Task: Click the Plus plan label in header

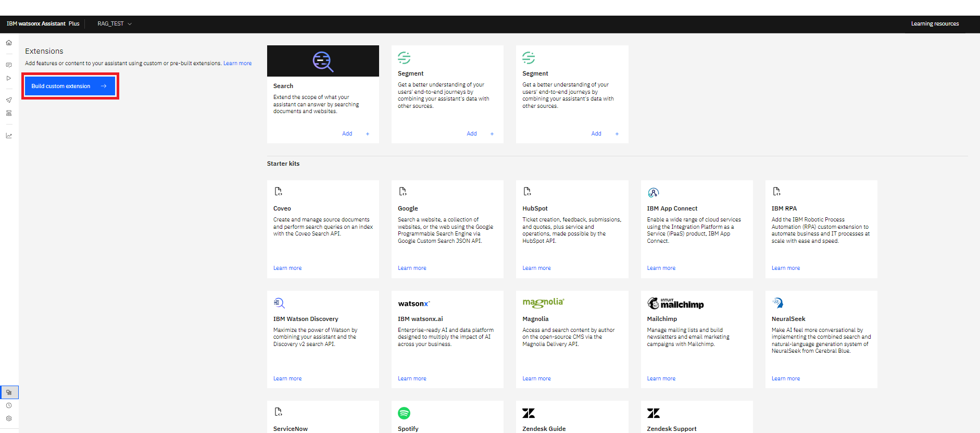Action: (x=74, y=24)
